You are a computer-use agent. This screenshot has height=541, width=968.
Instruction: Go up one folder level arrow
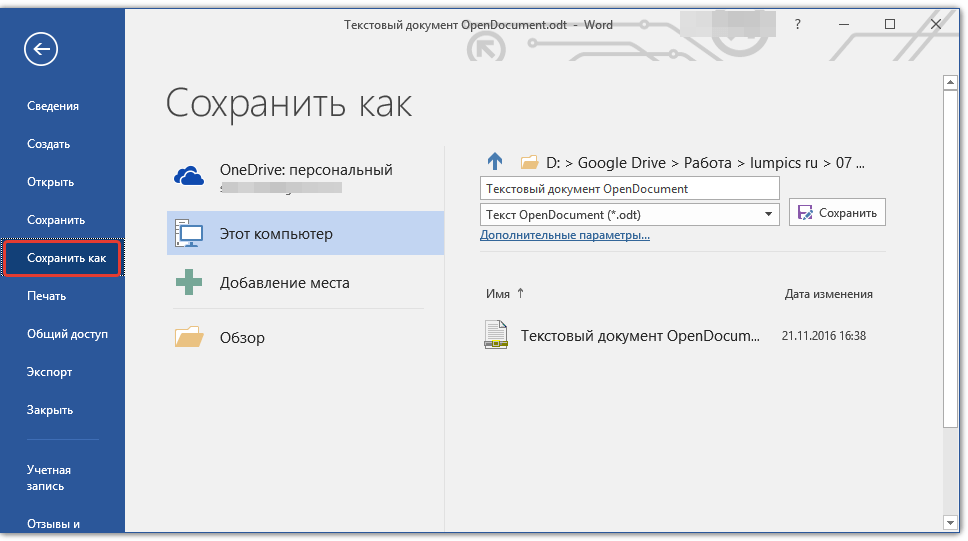pyautogui.click(x=495, y=162)
